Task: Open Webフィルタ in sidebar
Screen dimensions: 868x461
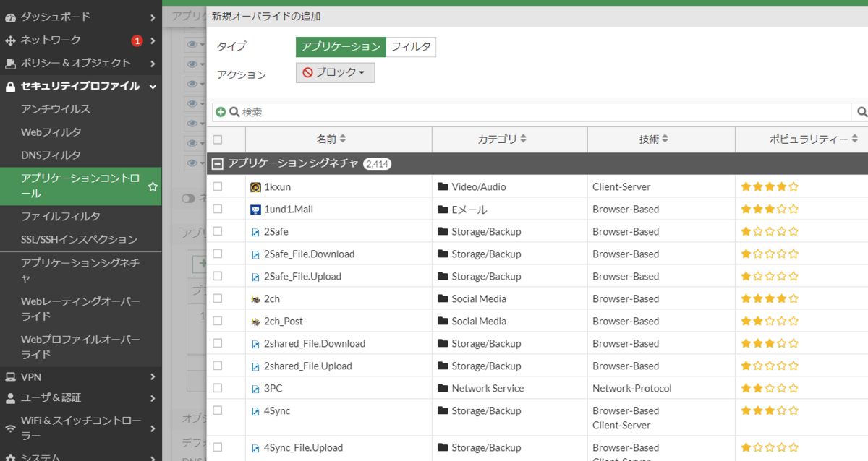Action: (x=51, y=132)
